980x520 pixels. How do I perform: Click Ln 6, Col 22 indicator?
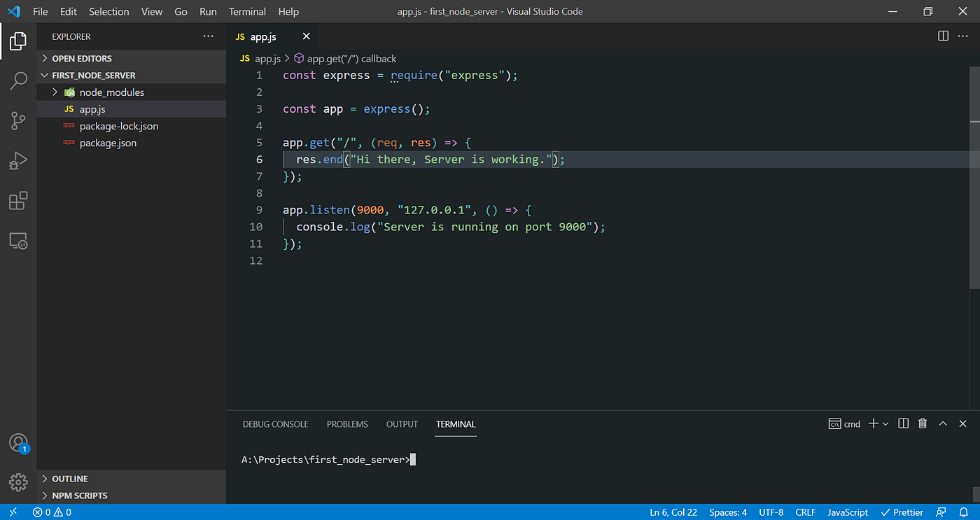tap(673, 512)
